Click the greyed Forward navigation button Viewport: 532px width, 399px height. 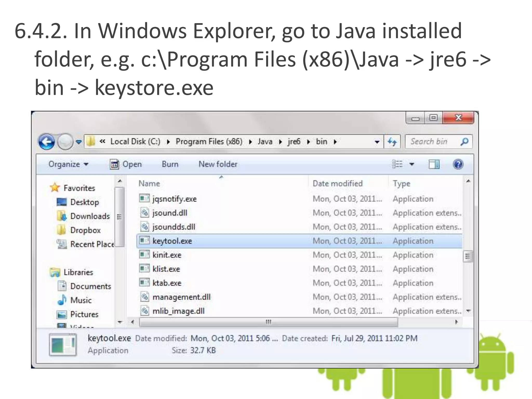click(65, 142)
